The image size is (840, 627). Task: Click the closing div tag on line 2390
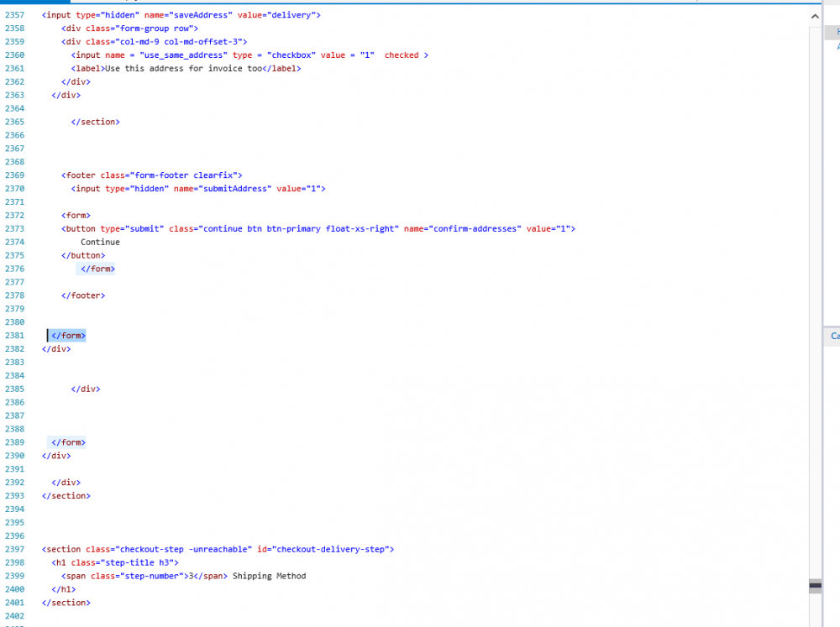click(56, 457)
